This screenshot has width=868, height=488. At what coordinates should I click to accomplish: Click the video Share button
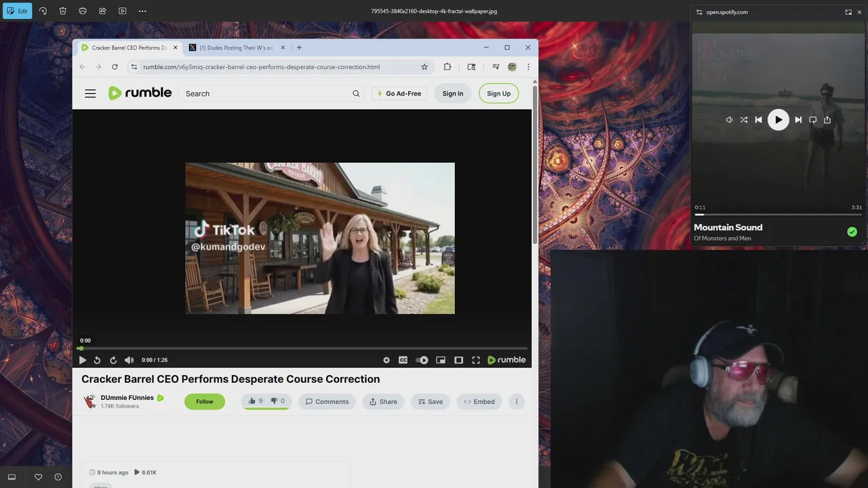[383, 401]
